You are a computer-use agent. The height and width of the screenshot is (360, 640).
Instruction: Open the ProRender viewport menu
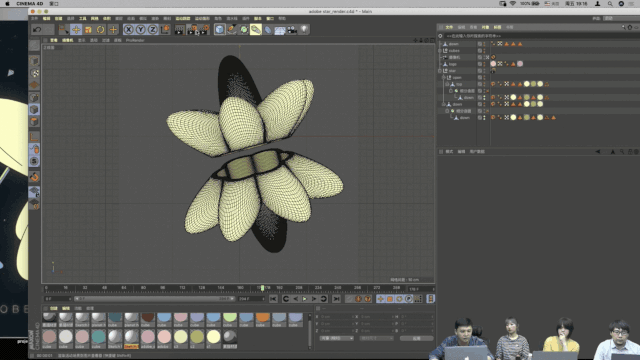135,40
